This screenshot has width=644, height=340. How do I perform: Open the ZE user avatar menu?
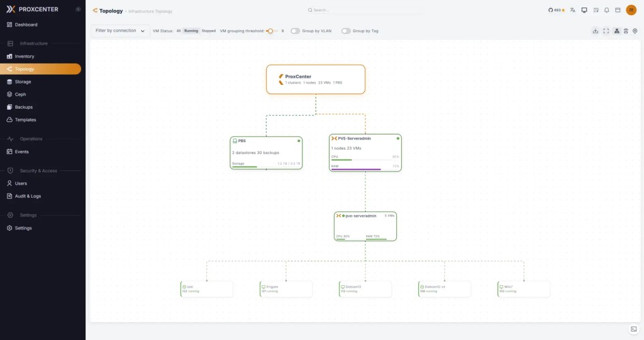tap(631, 10)
